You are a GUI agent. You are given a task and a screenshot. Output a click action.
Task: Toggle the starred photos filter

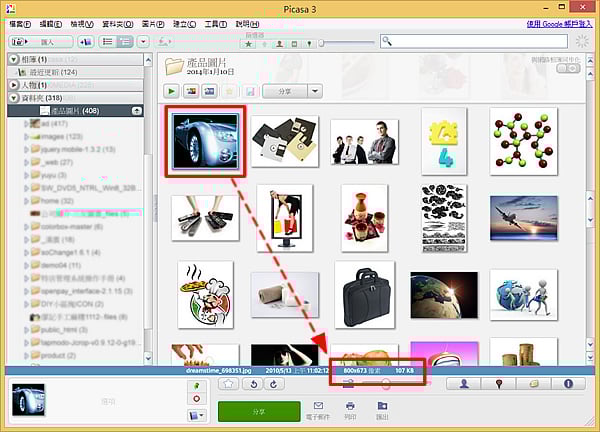pos(249,42)
